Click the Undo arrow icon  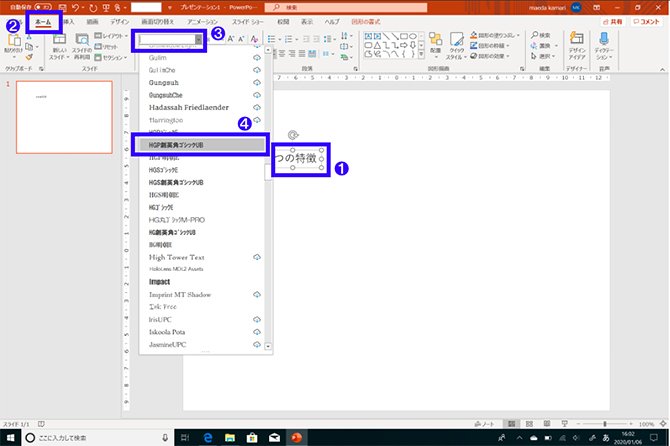click(x=76, y=7)
